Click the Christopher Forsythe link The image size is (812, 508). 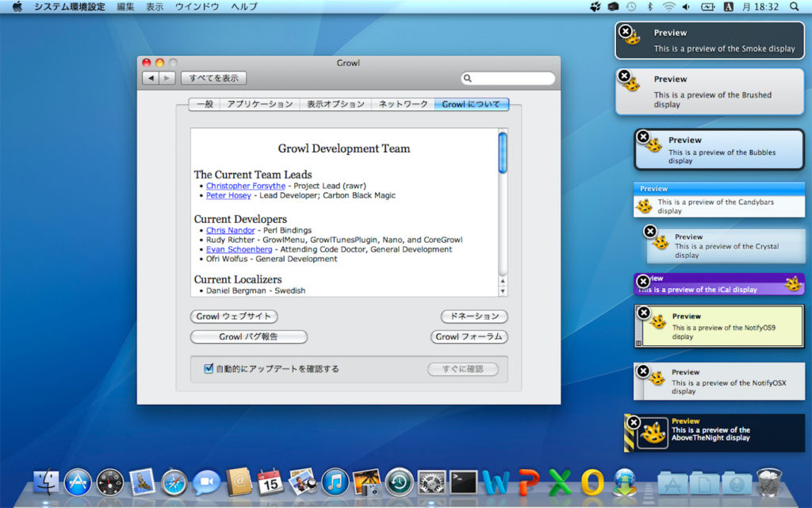[x=245, y=186]
